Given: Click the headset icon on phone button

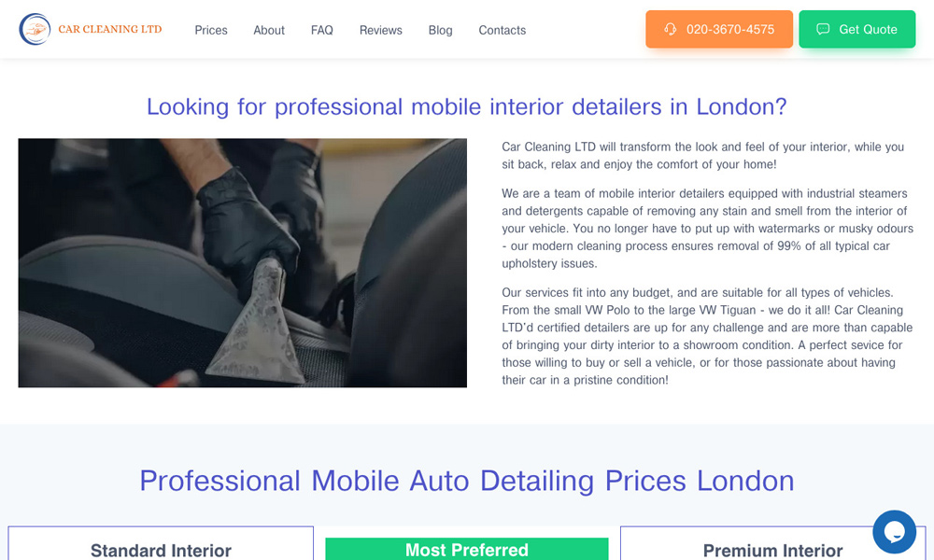Looking at the screenshot, I should [670, 29].
